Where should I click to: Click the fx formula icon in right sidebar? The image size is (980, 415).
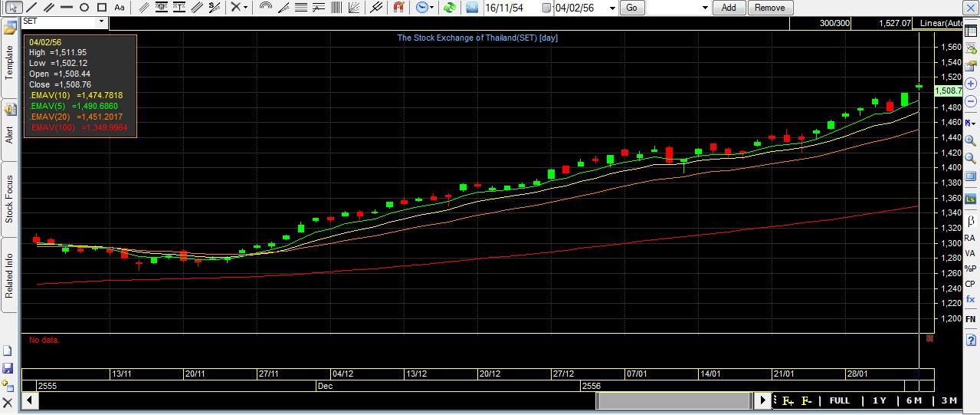coord(970,299)
